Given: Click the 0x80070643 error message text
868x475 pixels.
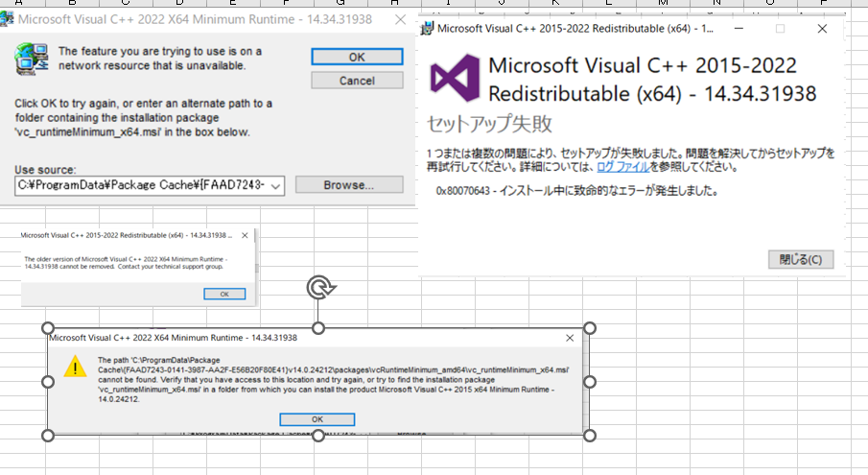Looking at the screenshot, I should click(x=577, y=191).
